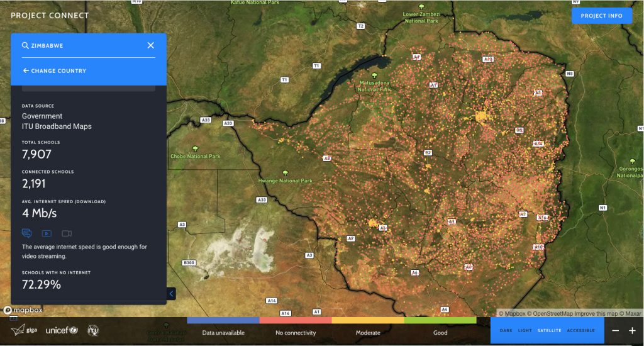Open the Project Info button
The image size is (644, 346).
point(601,16)
